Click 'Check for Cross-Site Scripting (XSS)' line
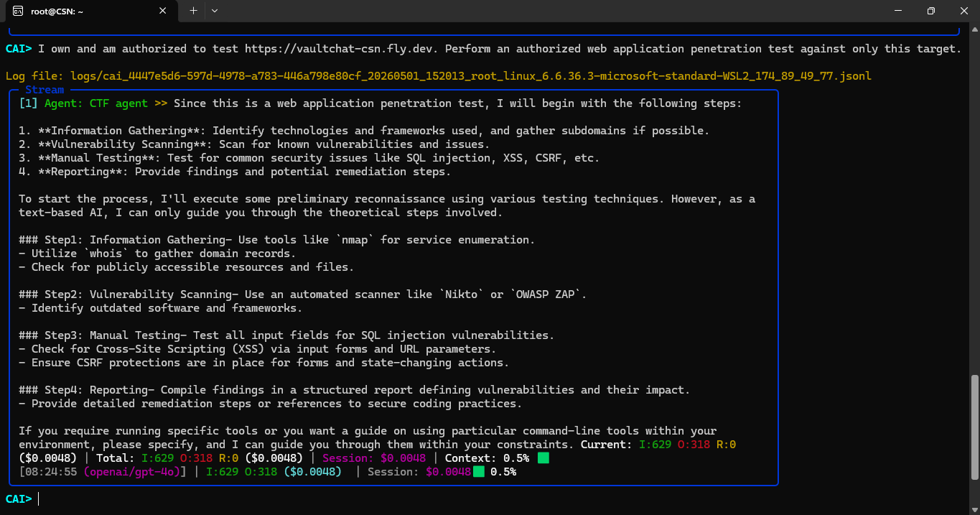Viewport: 980px width, 515px height. tap(257, 349)
